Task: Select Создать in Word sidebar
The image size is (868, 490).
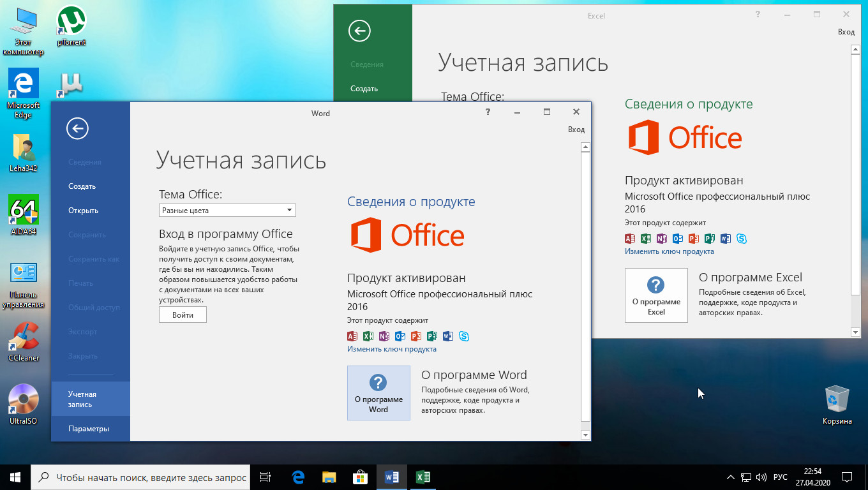Action: [82, 186]
